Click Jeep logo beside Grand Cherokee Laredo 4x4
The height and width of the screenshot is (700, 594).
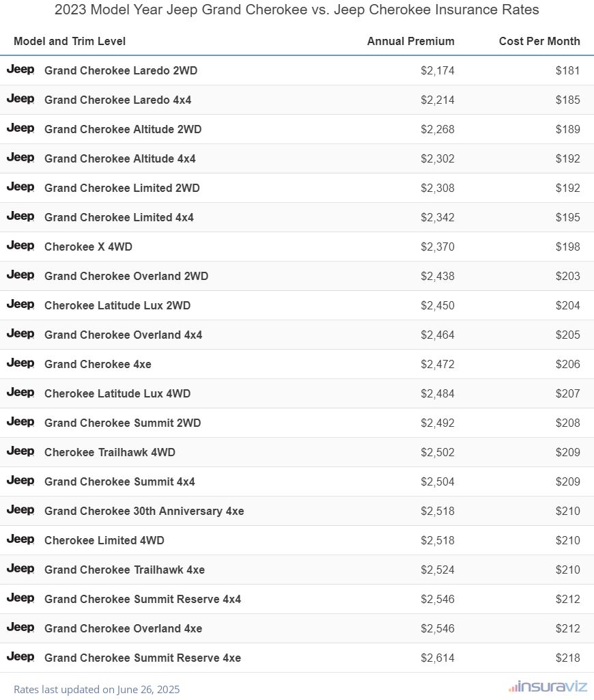coord(20,99)
